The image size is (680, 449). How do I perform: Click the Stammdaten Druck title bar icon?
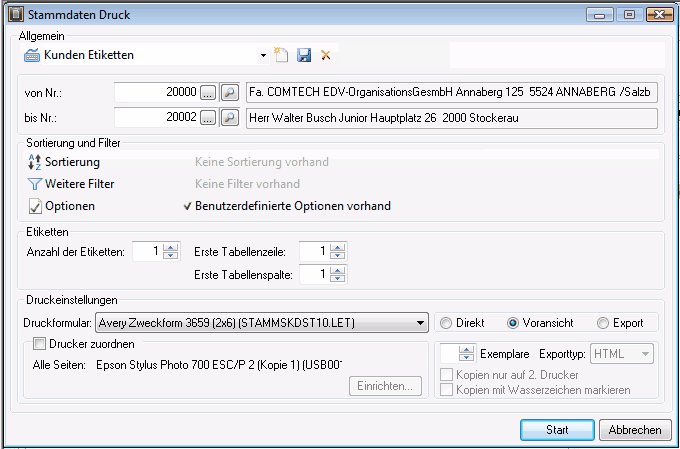tap(16, 14)
